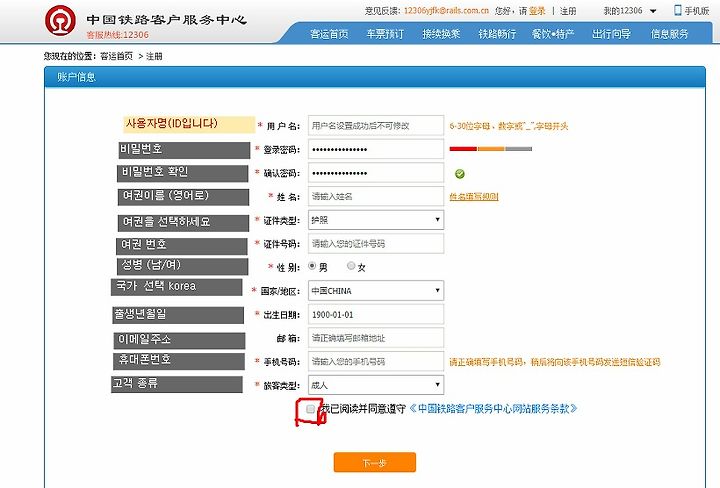Click the 登录密码 password field
The width and height of the screenshot is (720, 488).
[x=376, y=149]
